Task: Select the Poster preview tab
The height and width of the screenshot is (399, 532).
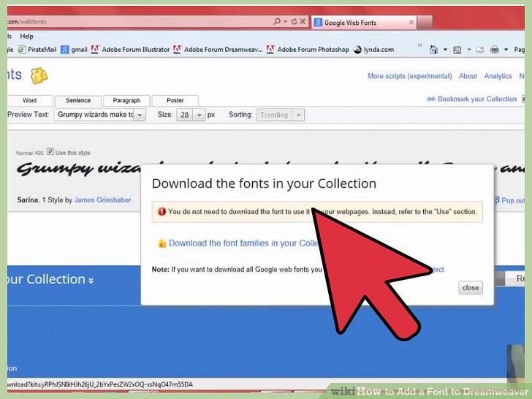Action: (175, 101)
